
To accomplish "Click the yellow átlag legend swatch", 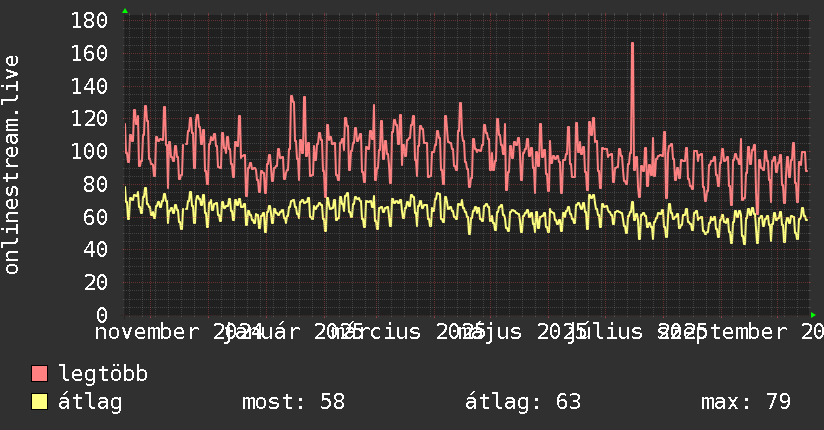I will click(39, 402).
